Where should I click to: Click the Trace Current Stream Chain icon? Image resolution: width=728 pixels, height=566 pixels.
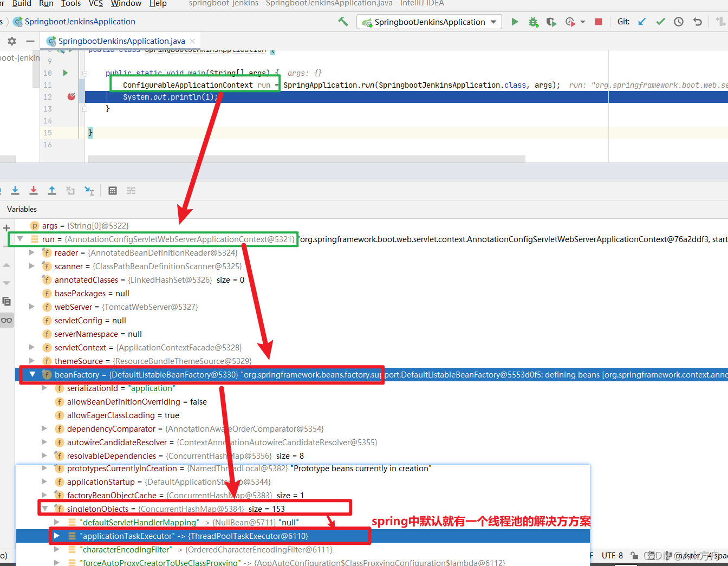click(x=131, y=191)
